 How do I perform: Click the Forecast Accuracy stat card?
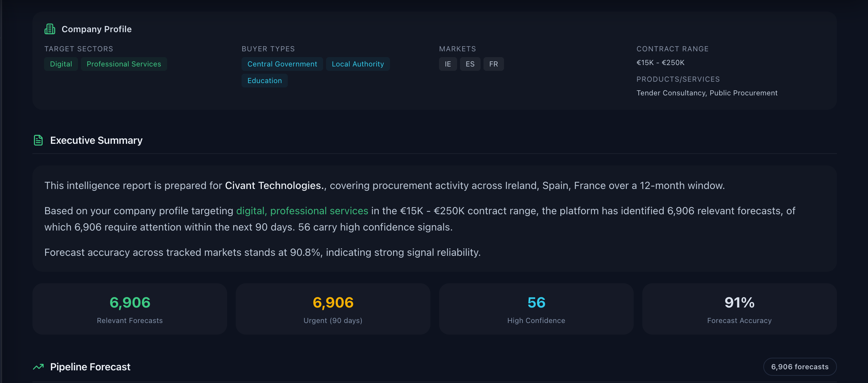[x=739, y=309]
